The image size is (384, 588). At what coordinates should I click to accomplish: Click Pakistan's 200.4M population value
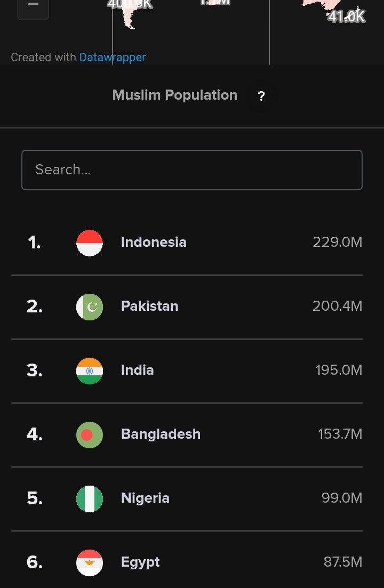click(x=338, y=307)
